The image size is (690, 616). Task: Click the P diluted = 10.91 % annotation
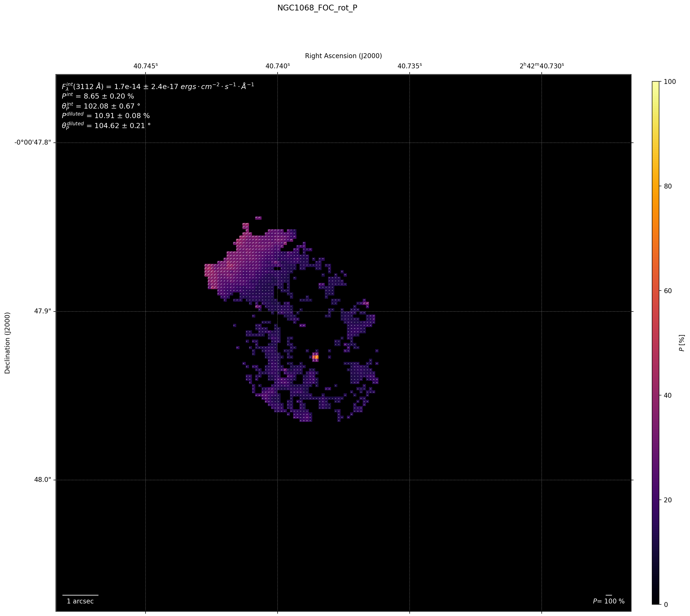[106, 116]
